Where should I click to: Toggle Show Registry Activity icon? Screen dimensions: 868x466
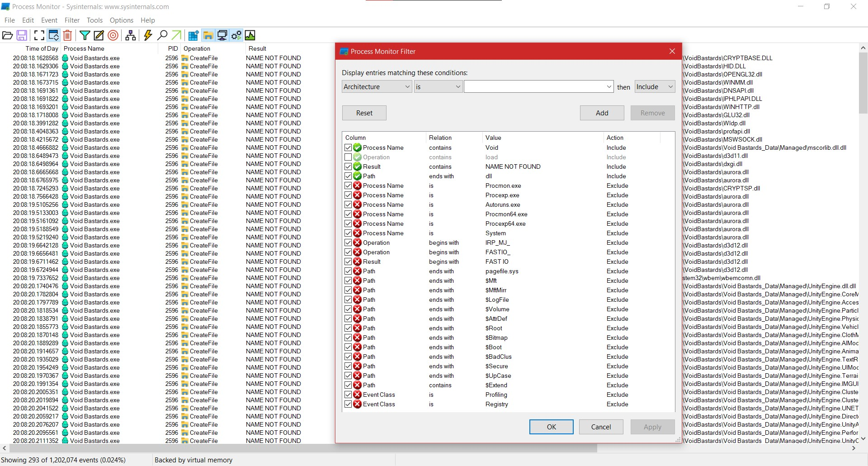[193, 35]
